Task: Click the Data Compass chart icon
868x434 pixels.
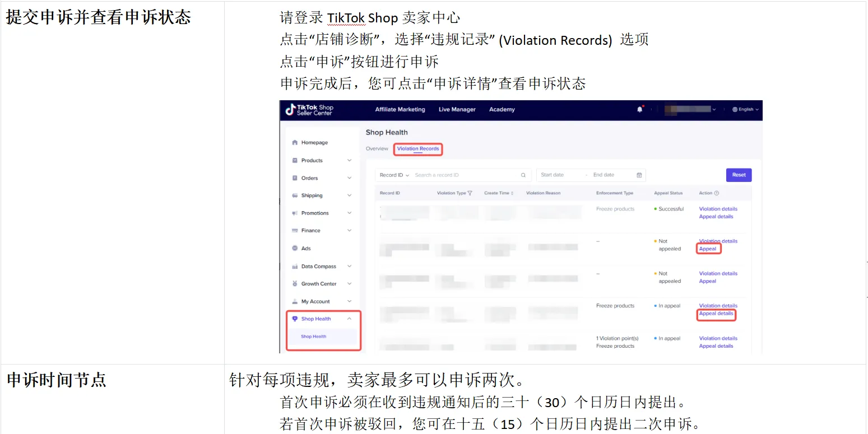Action: (295, 267)
